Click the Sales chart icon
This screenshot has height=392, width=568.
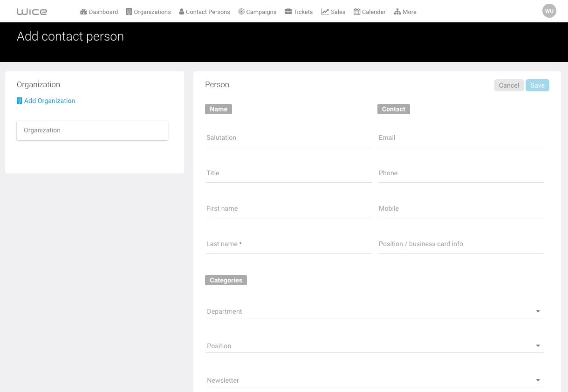tap(325, 12)
